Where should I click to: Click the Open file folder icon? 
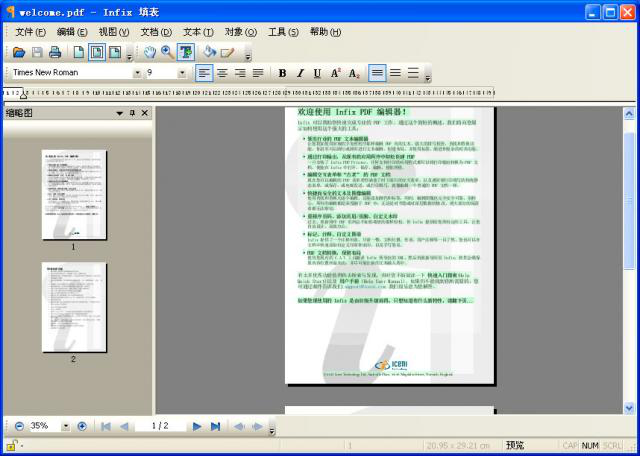tap(19, 52)
